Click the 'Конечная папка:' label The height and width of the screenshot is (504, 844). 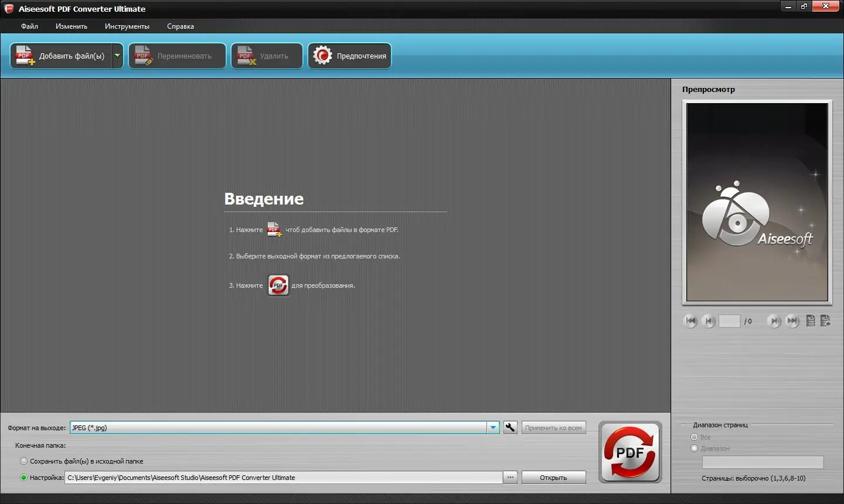click(40, 445)
